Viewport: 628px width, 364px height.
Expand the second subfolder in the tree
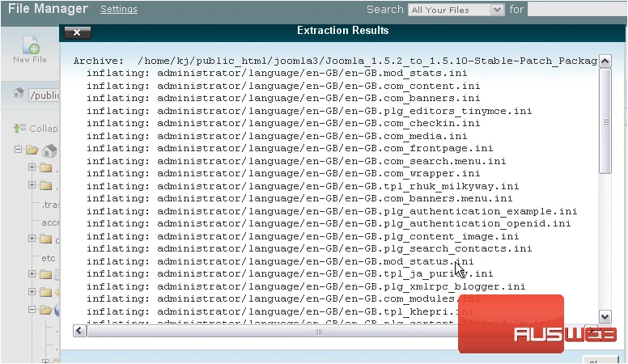click(x=32, y=185)
